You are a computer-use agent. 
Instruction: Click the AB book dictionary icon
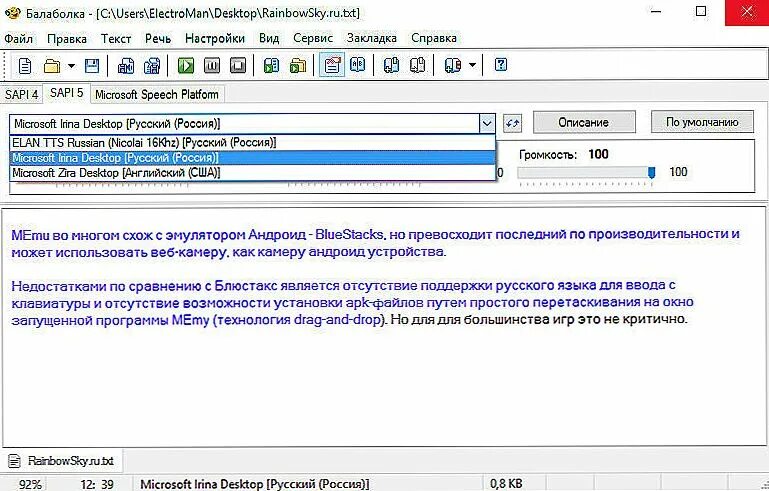(x=358, y=65)
